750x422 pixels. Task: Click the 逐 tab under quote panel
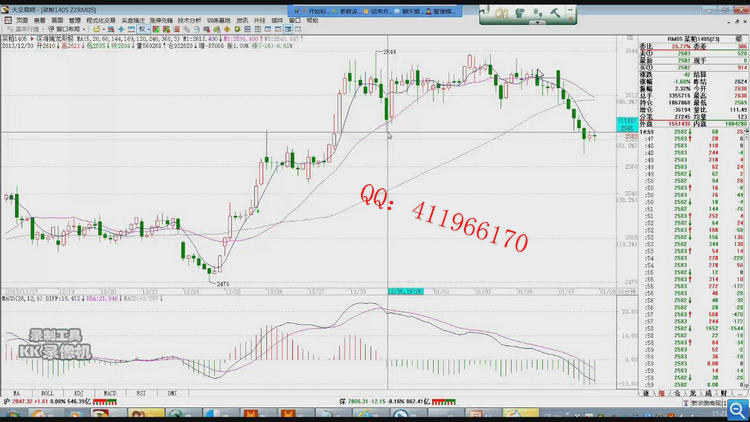coord(646,393)
